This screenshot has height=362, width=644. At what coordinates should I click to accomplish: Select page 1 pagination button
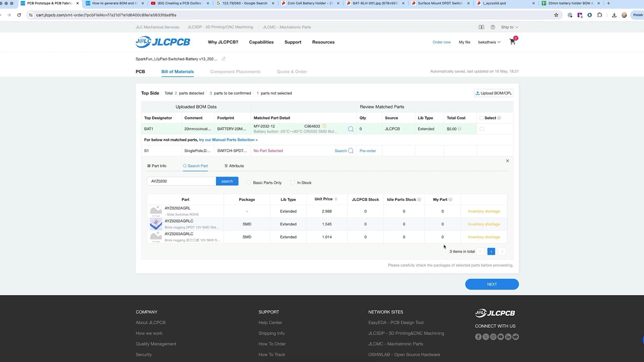coord(491,252)
